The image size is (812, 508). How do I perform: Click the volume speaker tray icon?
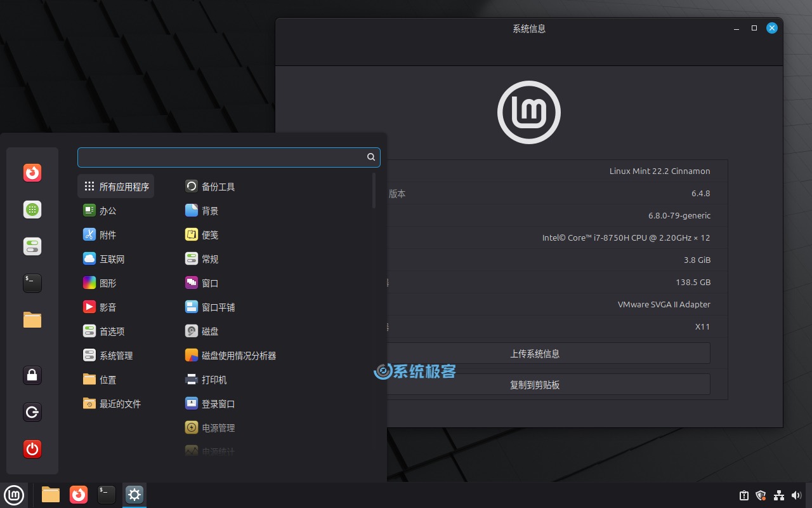pos(797,495)
